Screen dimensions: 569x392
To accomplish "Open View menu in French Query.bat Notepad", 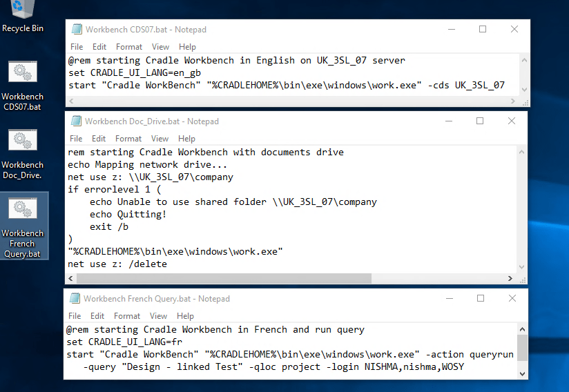I will (x=158, y=316).
